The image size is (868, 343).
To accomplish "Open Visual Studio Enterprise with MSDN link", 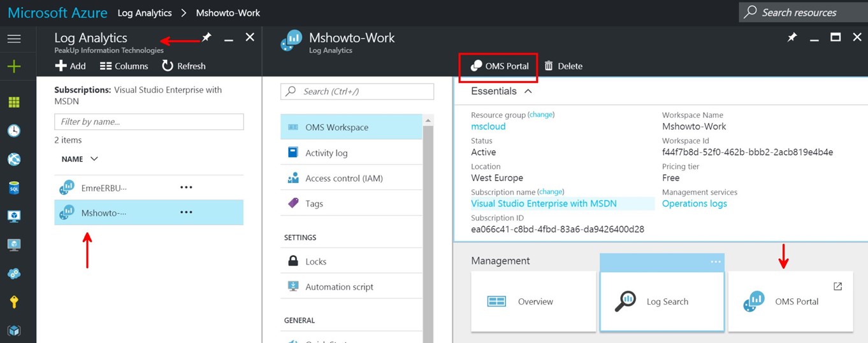I will tap(544, 203).
